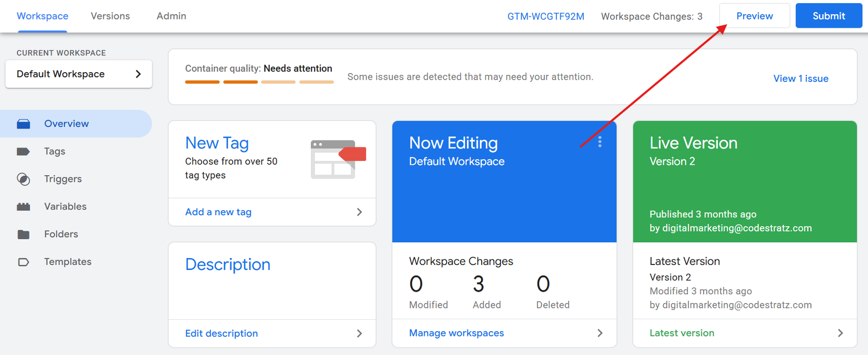Image resolution: width=868 pixels, height=355 pixels.
Task: Click the Templates outline tag icon
Action: pos(23,262)
